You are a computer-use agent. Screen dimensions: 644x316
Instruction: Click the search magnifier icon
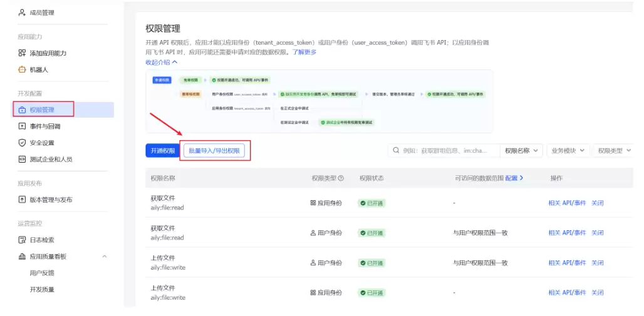point(396,150)
